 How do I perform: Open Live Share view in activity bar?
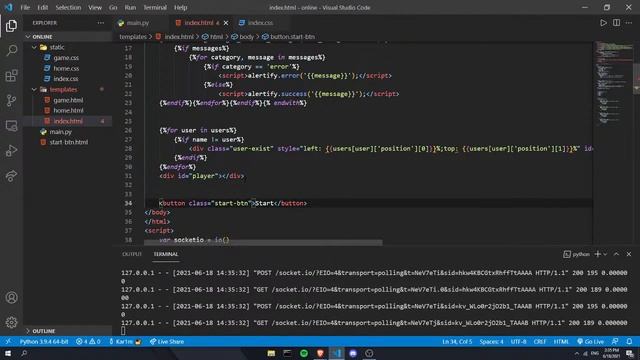(x=11, y=176)
